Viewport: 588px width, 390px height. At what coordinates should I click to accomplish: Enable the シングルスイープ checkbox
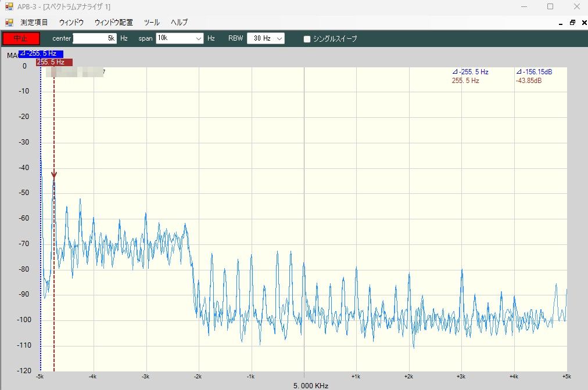[307, 39]
